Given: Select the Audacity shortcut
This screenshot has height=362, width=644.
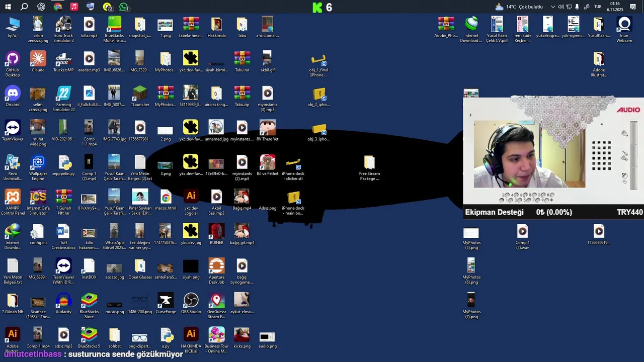Looking at the screenshot, I should pyautogui.click(x=63, y=304).
